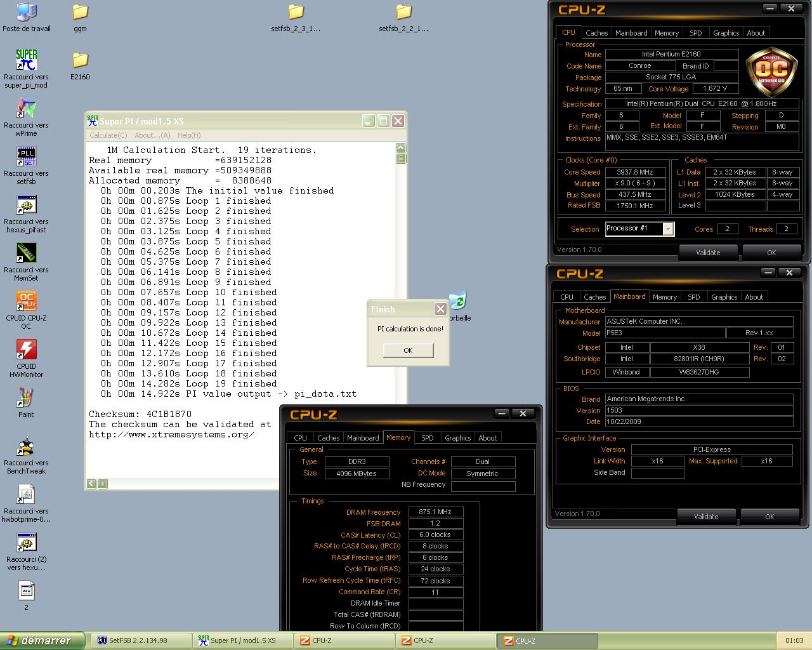Switch to Super PI taskbar item
Image resolution: width=812 pixels, height=650 pixels.
click(243, 640)
